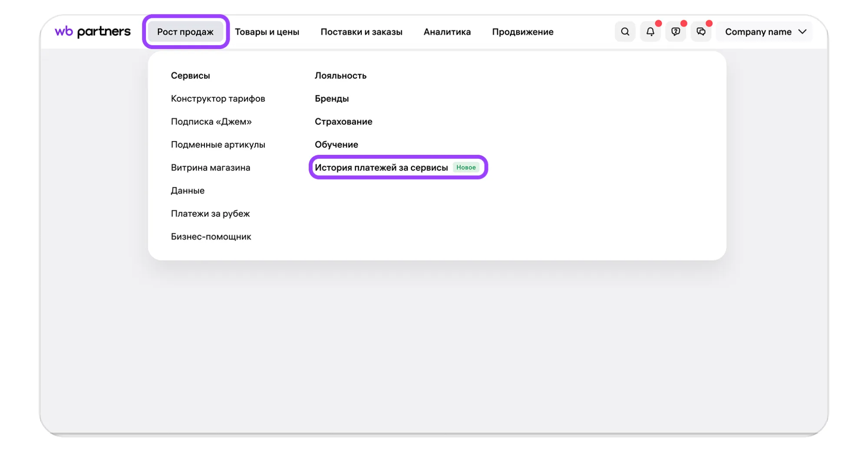Open the Продвижение menu
This screenshot has height=452, width=868.
pyautogui.click(x=522, y=32)
